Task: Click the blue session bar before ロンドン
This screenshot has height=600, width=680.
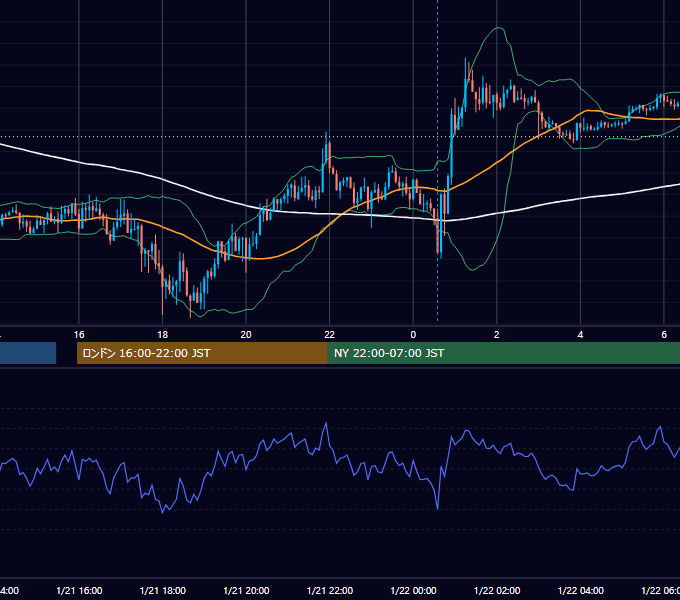Action: tap(28, 353)
